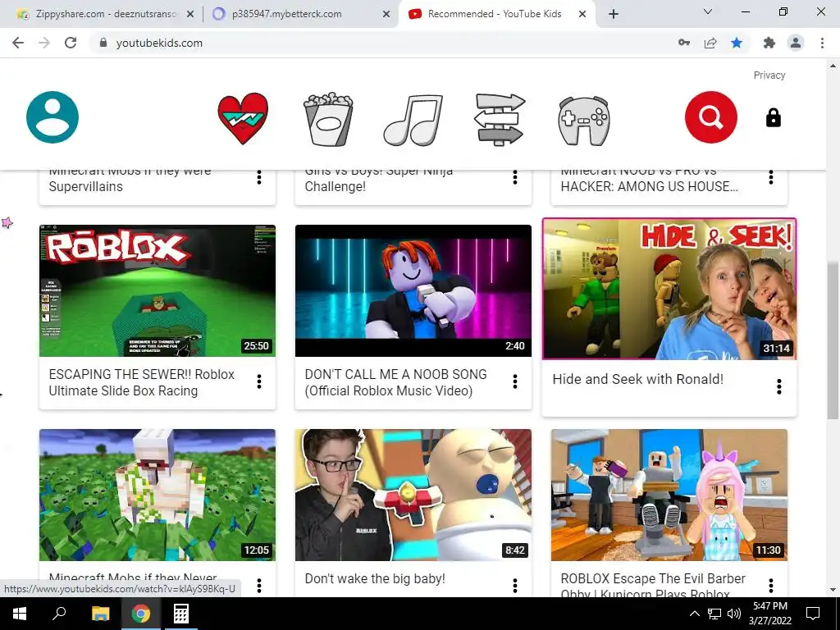
Task: Show hidden system tray icons
Action: point(694,614)
